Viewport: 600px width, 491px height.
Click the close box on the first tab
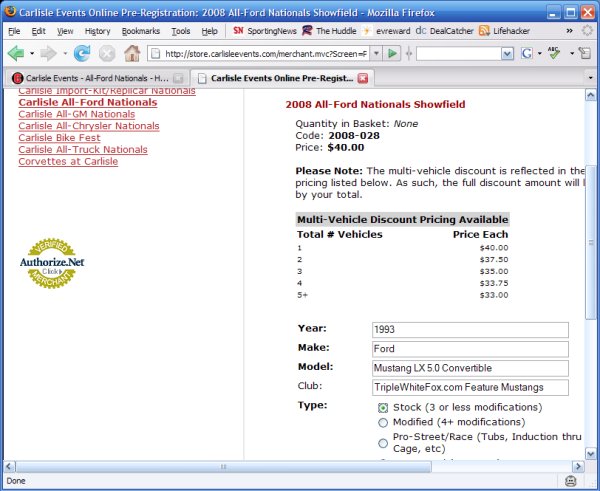[x=178, y=78]
